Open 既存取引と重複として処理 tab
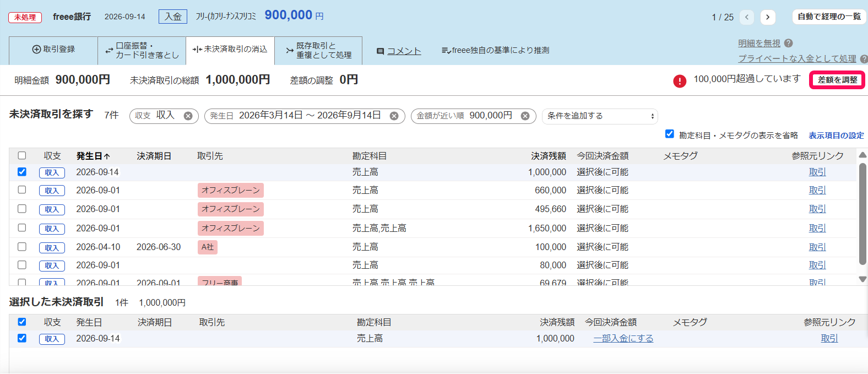868x374 pixels. point(318,50)
